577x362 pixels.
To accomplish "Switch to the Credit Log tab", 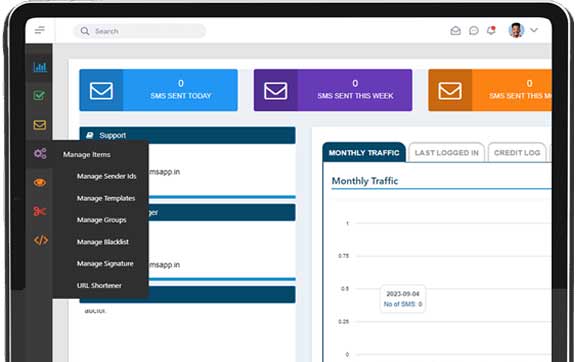I will (517, 153).
